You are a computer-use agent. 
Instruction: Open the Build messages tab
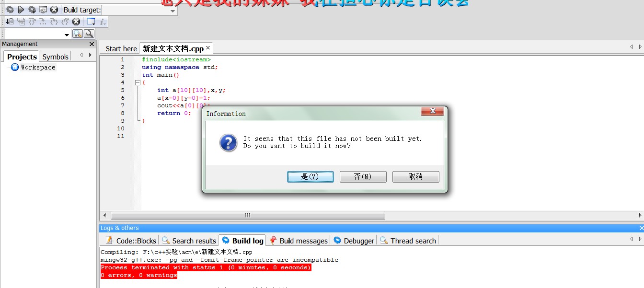299,241
